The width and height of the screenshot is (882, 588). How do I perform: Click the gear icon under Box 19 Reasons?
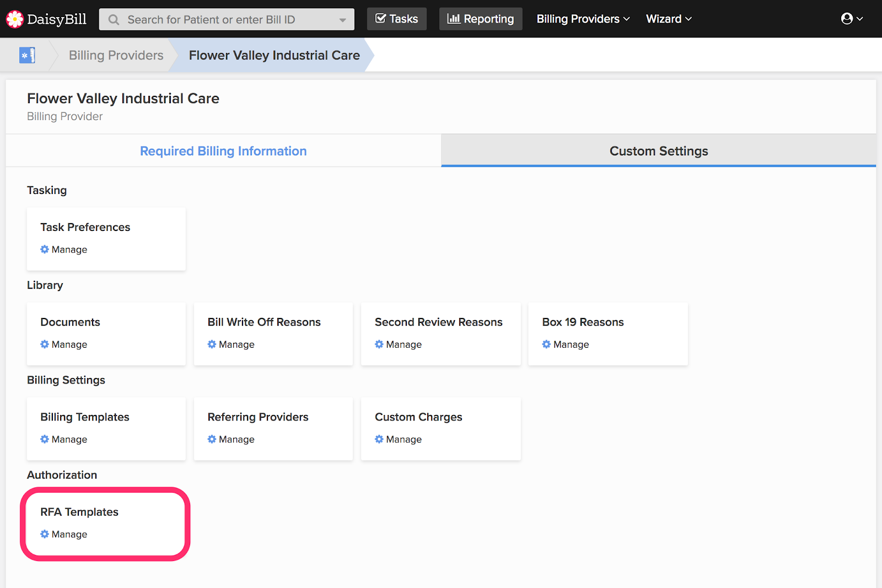[x=546, y=344]
